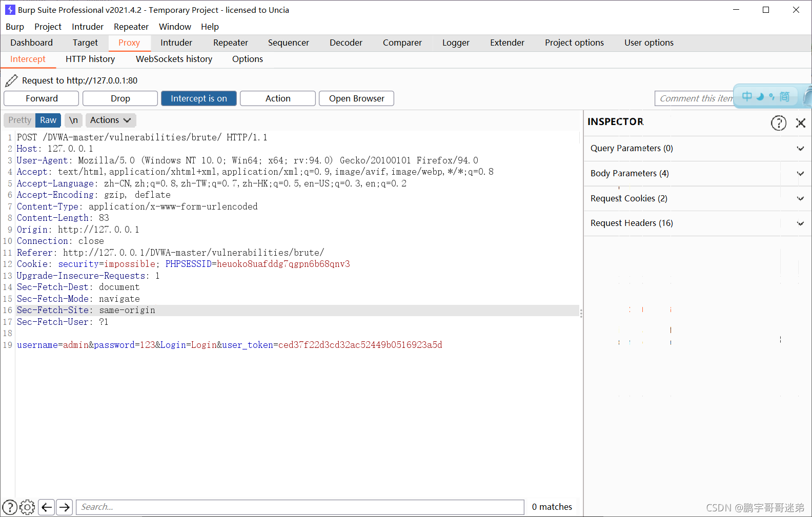Expand Request Headers (16) section
This screenshot has height=517, width=812.
pos(697,223)
